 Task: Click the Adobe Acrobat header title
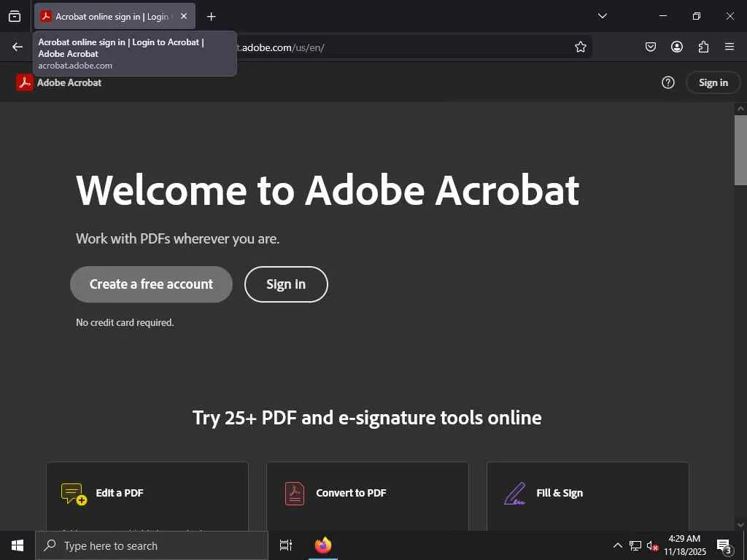(x=69, y=82)
